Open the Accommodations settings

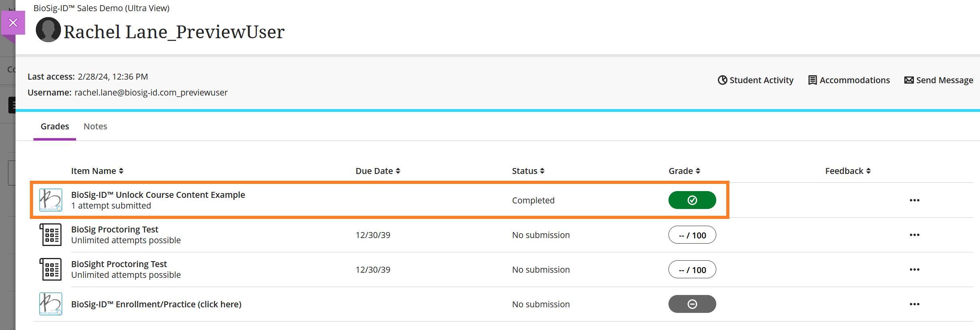[x=849, y=80]
